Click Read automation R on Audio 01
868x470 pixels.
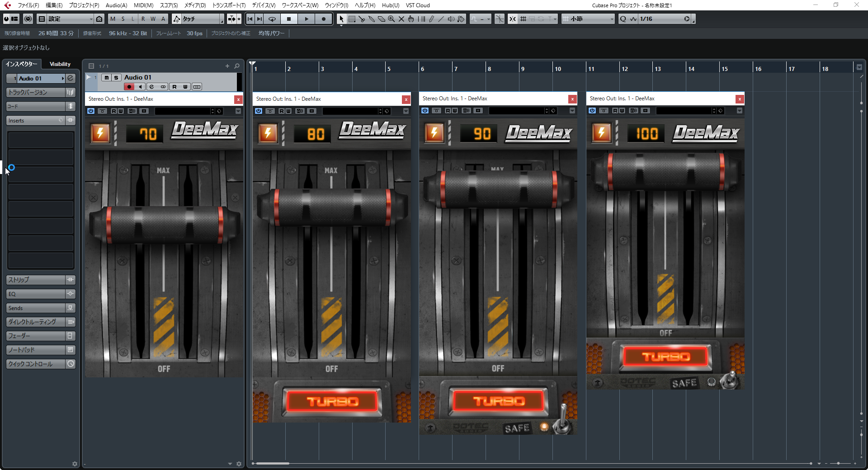[x=175, y=87]
